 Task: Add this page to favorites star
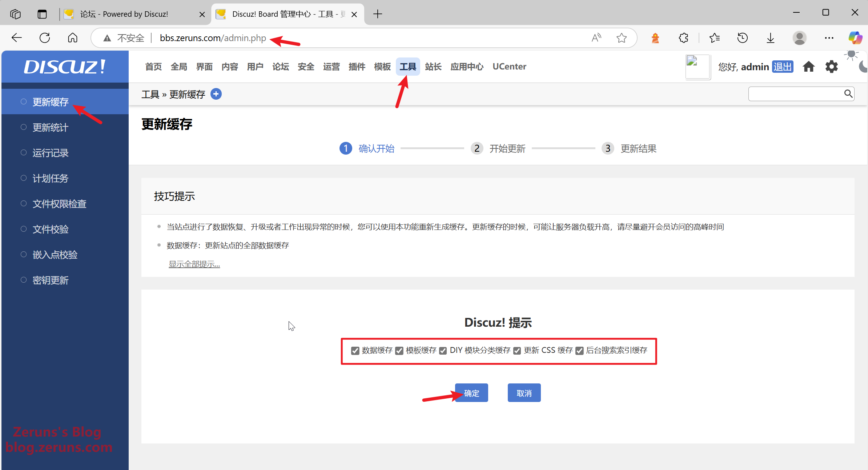[x=622, y=38]
